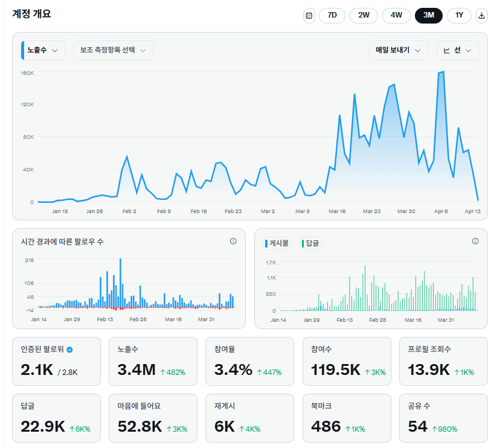Click the Mar 23 axis label
This screenshot has width=494, height=448.
[x=372, y=211]
